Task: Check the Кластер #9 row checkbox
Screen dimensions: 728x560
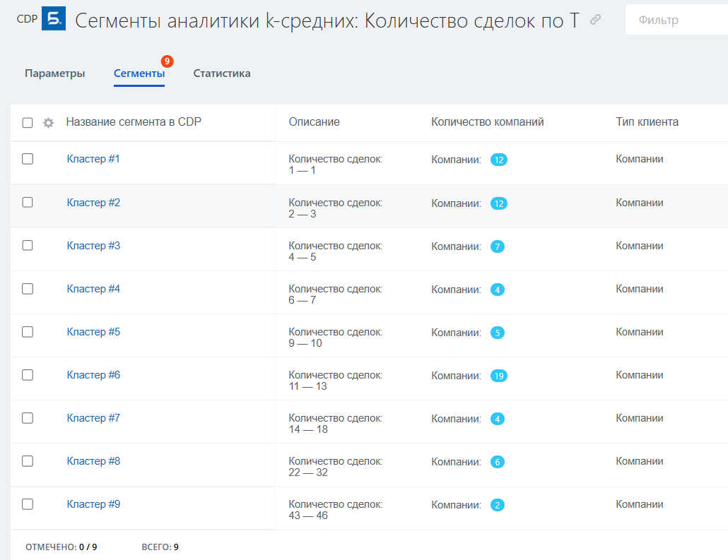Action: click(28, 504)
